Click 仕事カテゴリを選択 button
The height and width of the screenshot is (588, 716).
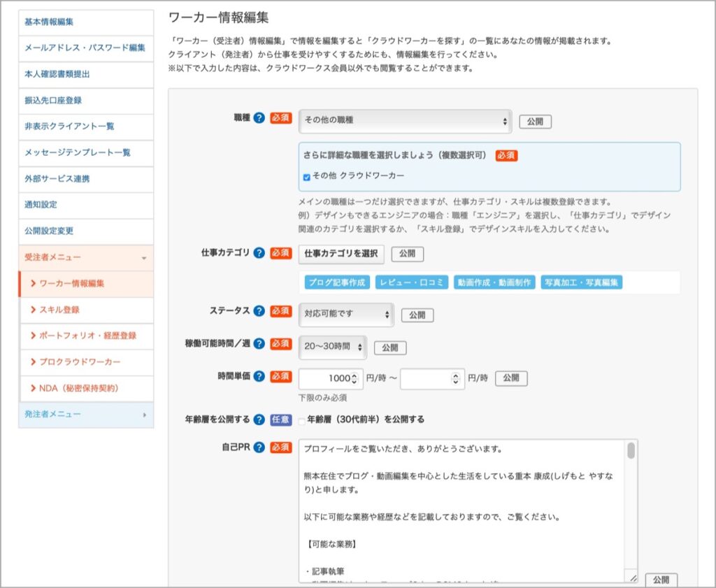click(x=341, y=254)
